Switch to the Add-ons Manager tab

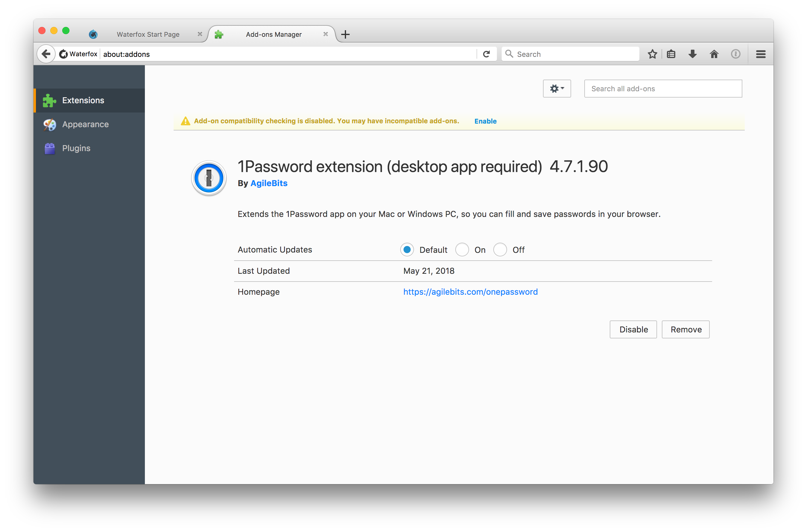274,34
